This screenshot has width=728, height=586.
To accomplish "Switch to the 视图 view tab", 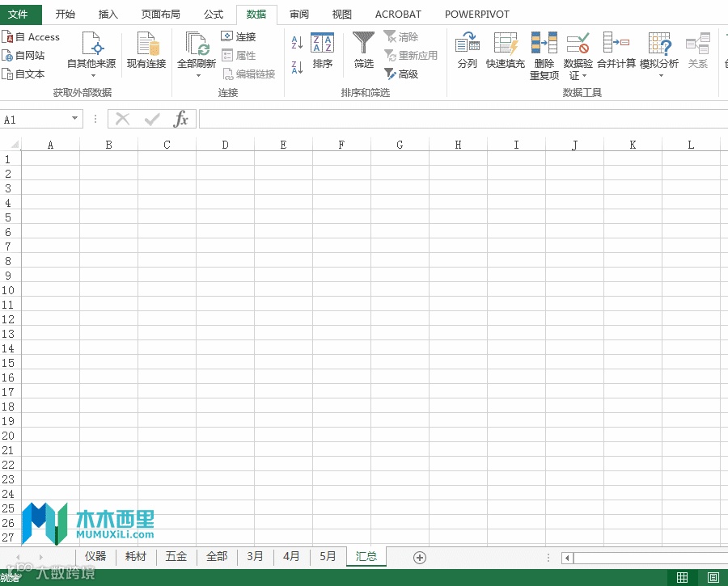I will click(x=341, y=15).
